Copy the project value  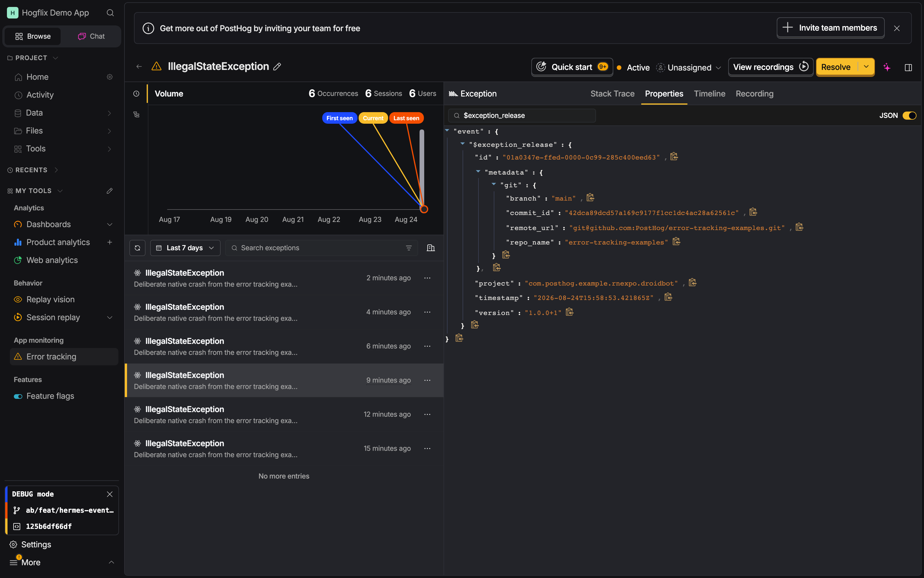coord(693,283)
